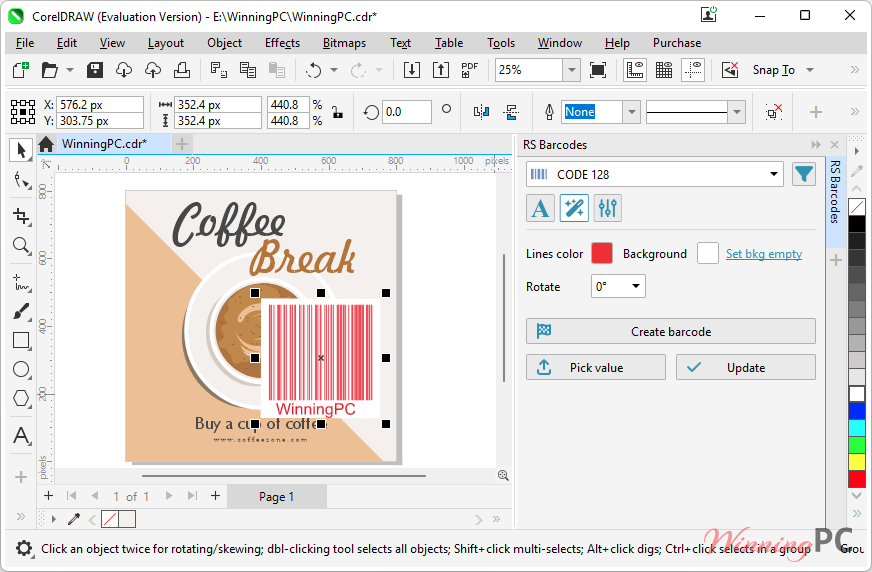Toggle Show rulers

[635, 70]
